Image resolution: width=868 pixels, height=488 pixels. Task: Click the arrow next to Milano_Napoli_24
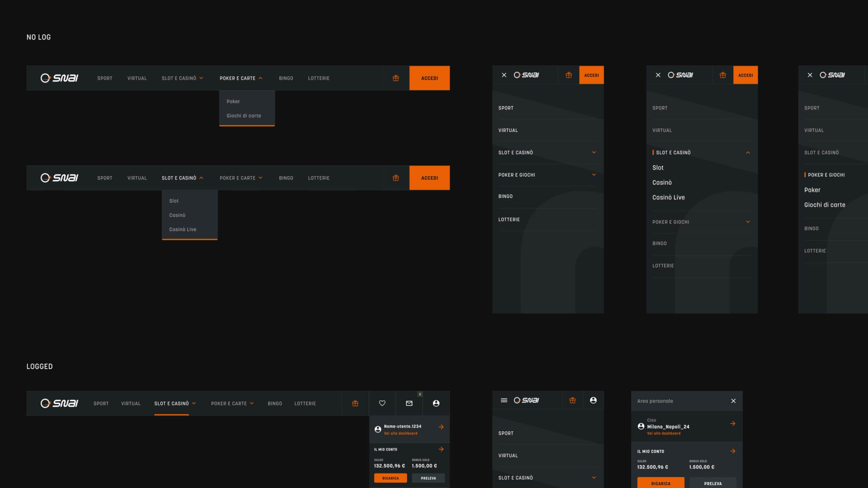click(733, 424)
